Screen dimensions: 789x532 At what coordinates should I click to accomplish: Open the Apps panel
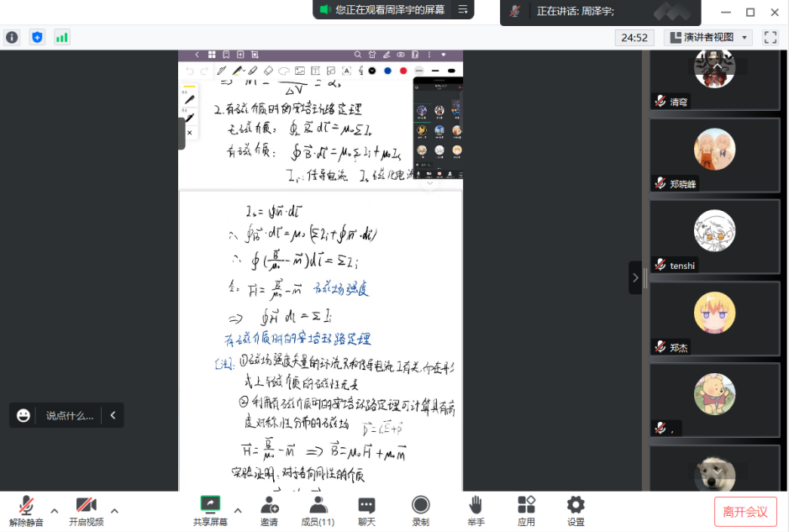[x=526, y=509]
